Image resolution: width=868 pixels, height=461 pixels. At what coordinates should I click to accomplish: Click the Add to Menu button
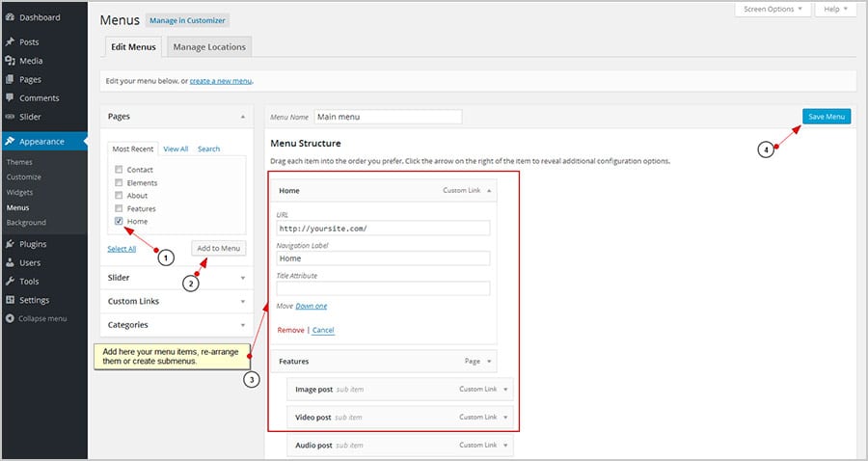(x=218, y=249)
